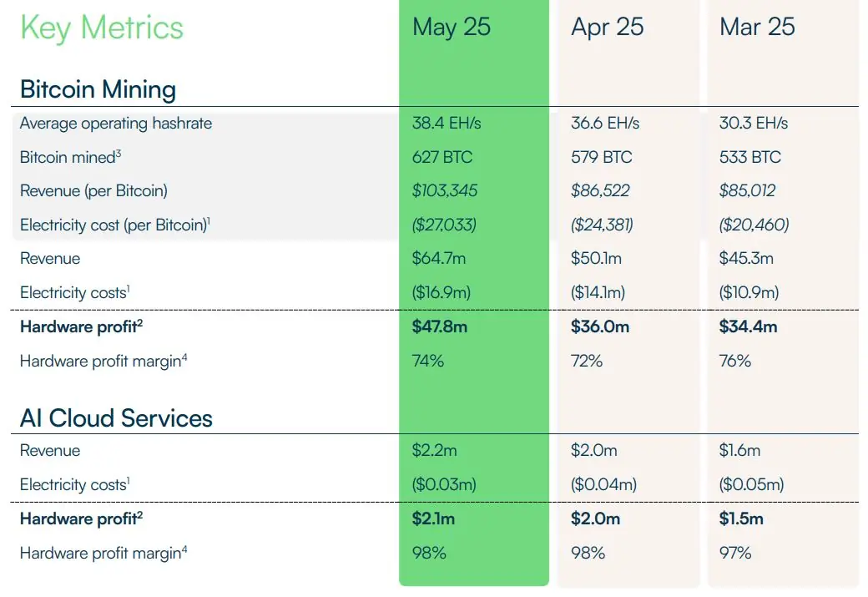Click the ($14.1m) electricity costs value
The image size is (868, 597).
[598, 292]
